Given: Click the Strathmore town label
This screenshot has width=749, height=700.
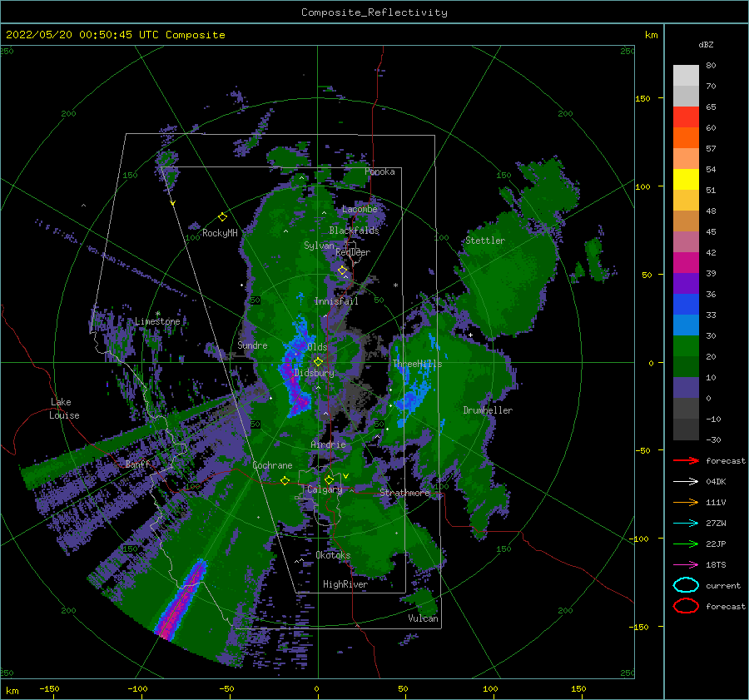Looking at the screenshot, I should [x=405, y=493].
